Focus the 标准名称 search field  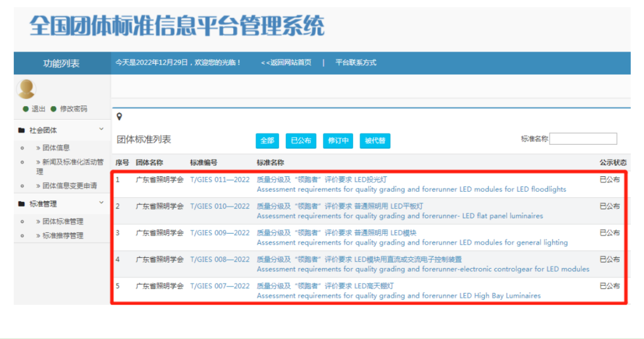583,139
